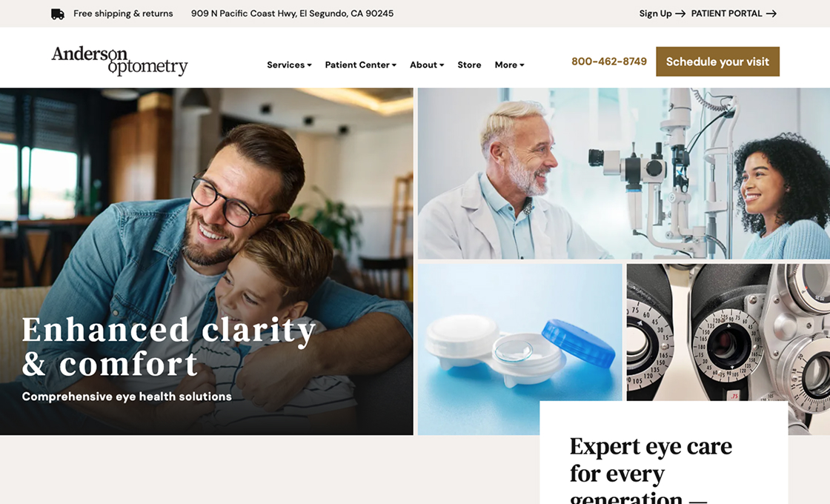Click the El Segundo address text
The height and width of the screenshot is (504, 830).
(x=292, y=14)
